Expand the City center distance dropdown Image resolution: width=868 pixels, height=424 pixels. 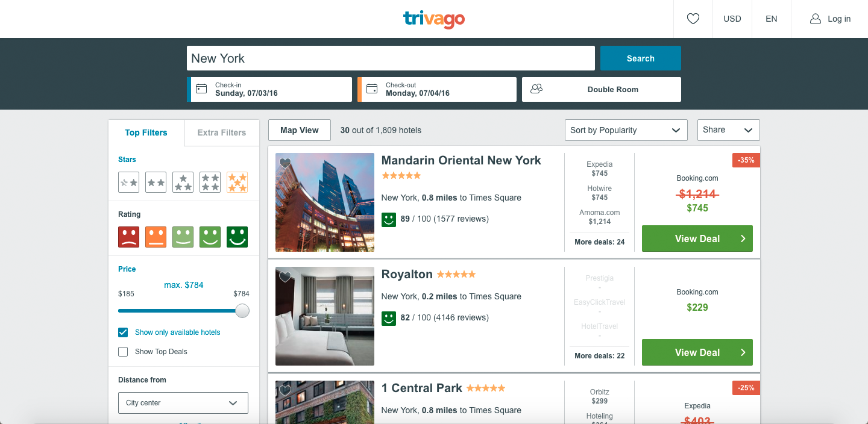pyautogui.click(x=183, y=403)
